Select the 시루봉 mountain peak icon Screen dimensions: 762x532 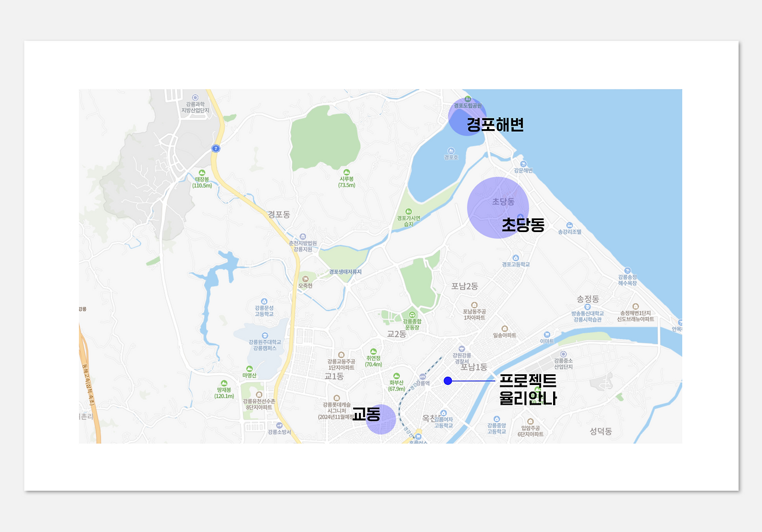click(346, 172)
